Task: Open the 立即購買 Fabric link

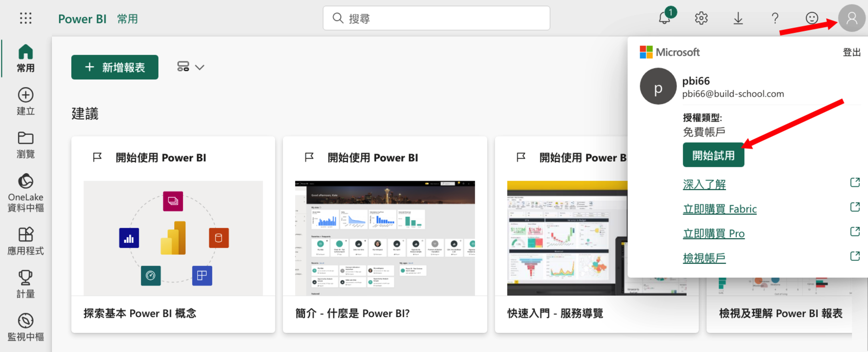Action: 719,209
